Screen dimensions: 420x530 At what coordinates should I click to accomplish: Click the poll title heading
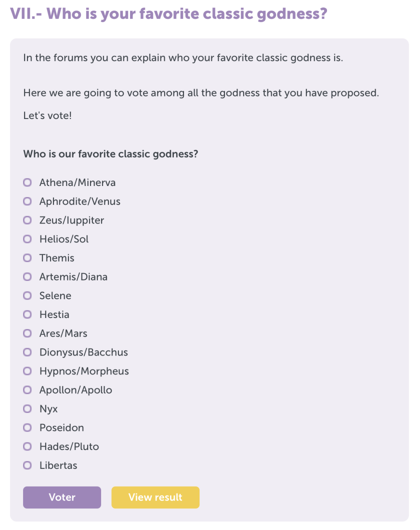(169, 14)
